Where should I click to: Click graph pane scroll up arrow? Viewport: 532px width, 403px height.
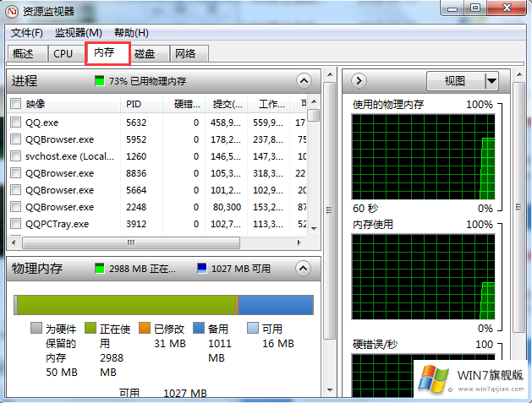pyautogui.click(x=519, y=74)
